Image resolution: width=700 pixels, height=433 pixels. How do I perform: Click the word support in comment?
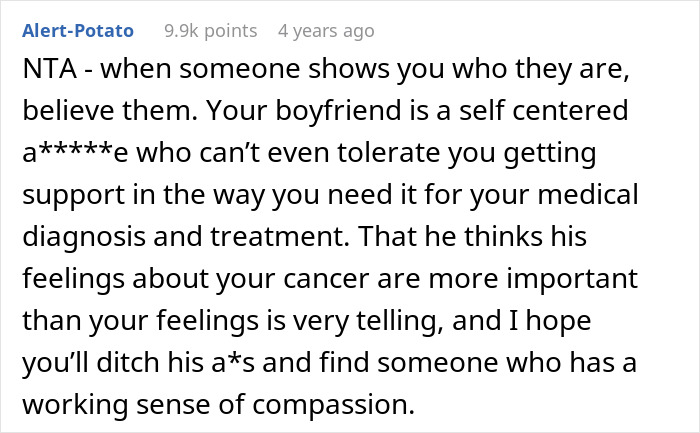(x=74, y=196)
